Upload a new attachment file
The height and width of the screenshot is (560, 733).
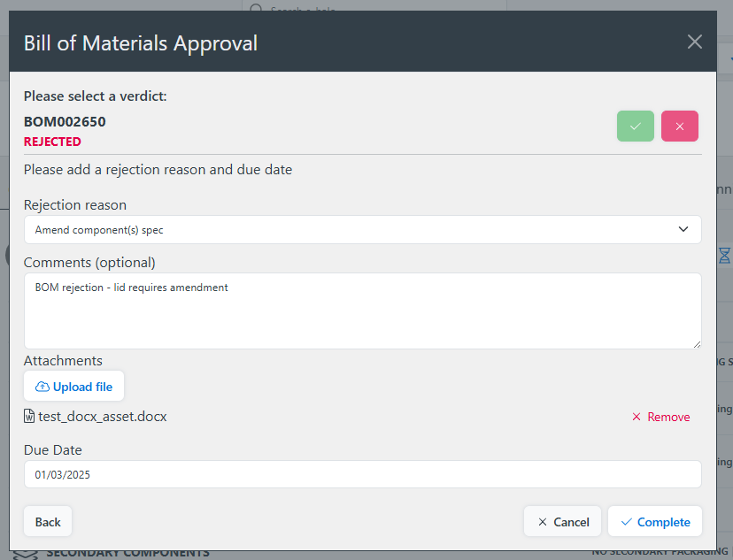coord(73,386)
